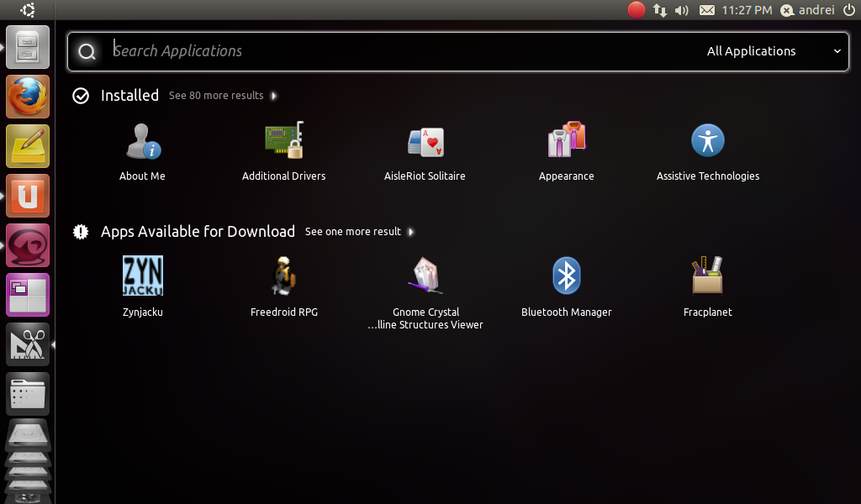The width and height of the screenshot is (861, 504).
Task: Expand See one more result
Action: click(x=360, y=232)
